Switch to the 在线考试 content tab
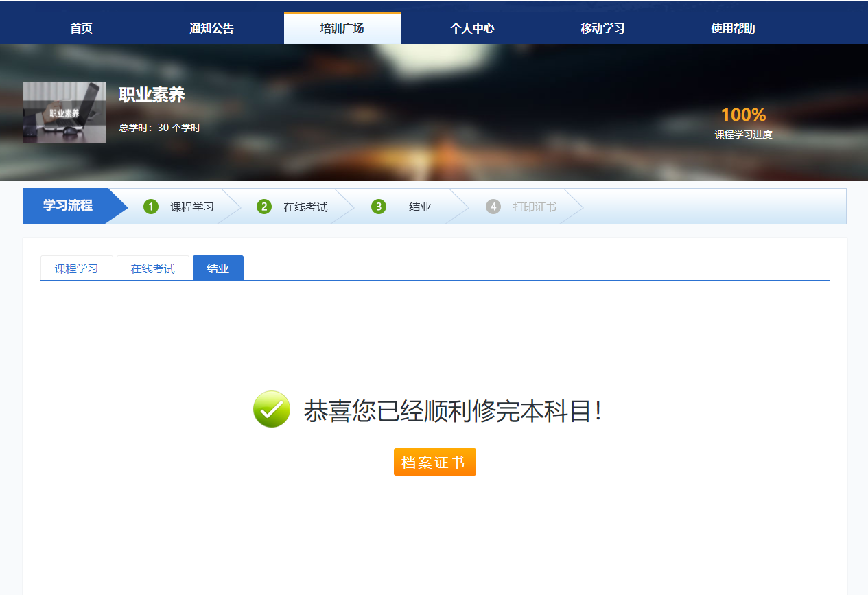Image resolution: width=868 pixels, height=595 pixels. click(153, 268)
